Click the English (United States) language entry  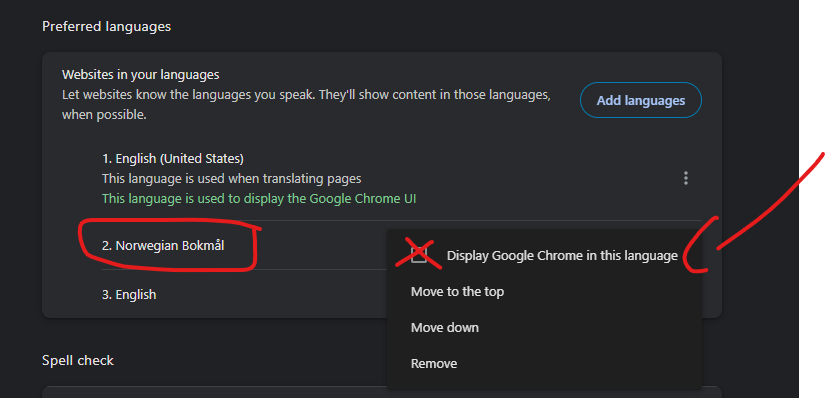tap(173, 158)
